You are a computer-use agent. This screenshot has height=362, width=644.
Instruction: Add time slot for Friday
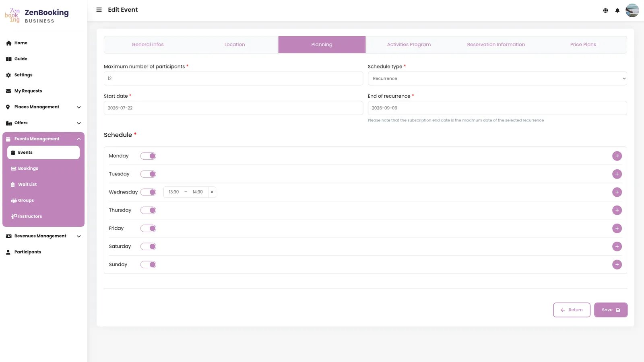617,228
